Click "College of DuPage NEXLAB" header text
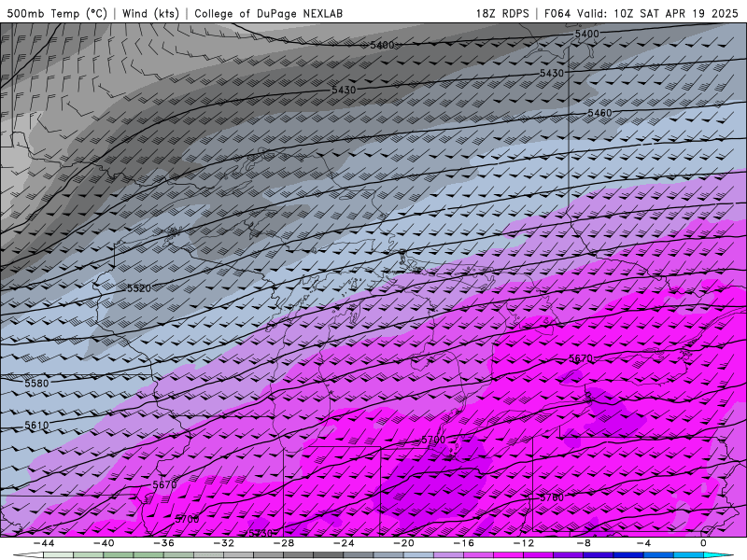This screenshot has width=747, height=560. click(268, 13)
